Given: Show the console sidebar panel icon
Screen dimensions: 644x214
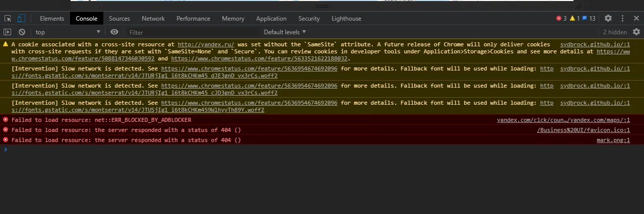Looking at the screenshot, I should click(x=8, y=32).
